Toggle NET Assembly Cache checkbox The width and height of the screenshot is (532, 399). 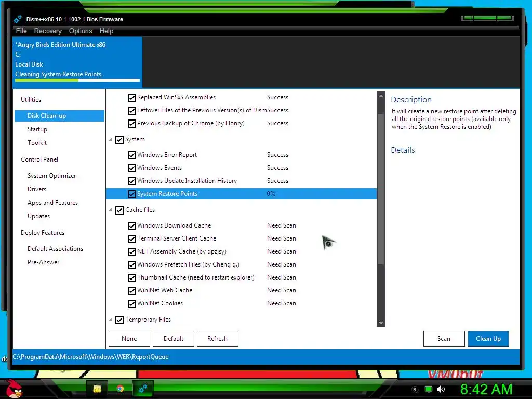[132, 252]
